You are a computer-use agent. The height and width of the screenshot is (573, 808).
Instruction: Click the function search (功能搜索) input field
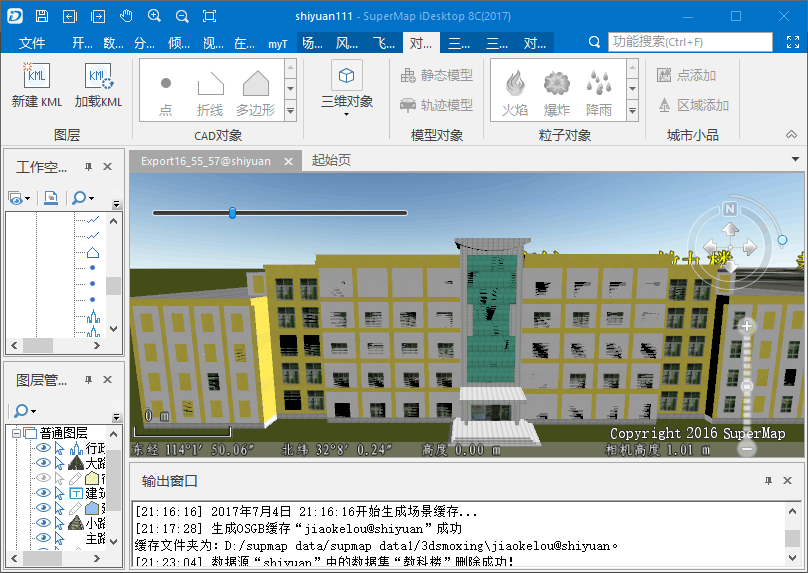point(690,42)
